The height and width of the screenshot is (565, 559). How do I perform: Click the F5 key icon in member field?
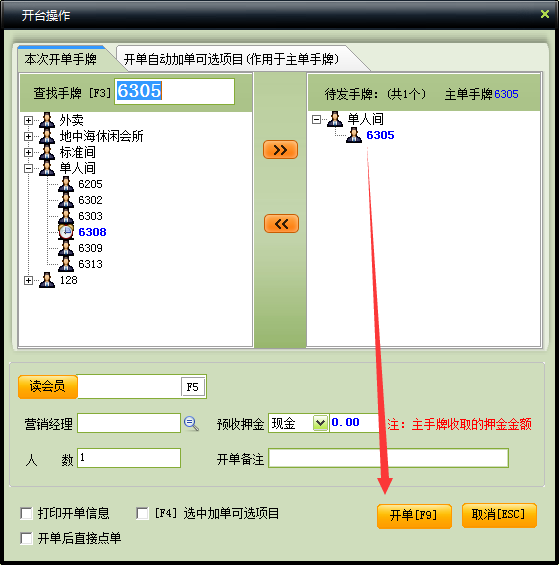[192, 387]
